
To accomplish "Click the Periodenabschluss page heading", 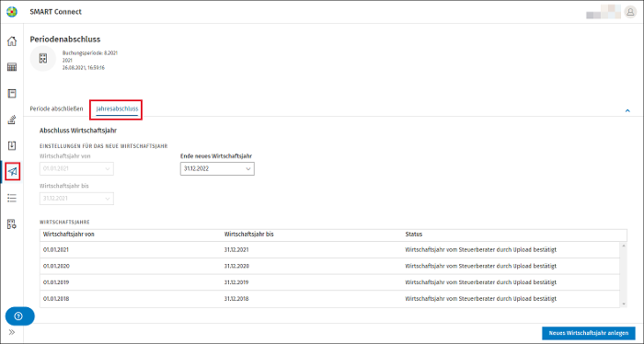I will [x=65, y=40].
